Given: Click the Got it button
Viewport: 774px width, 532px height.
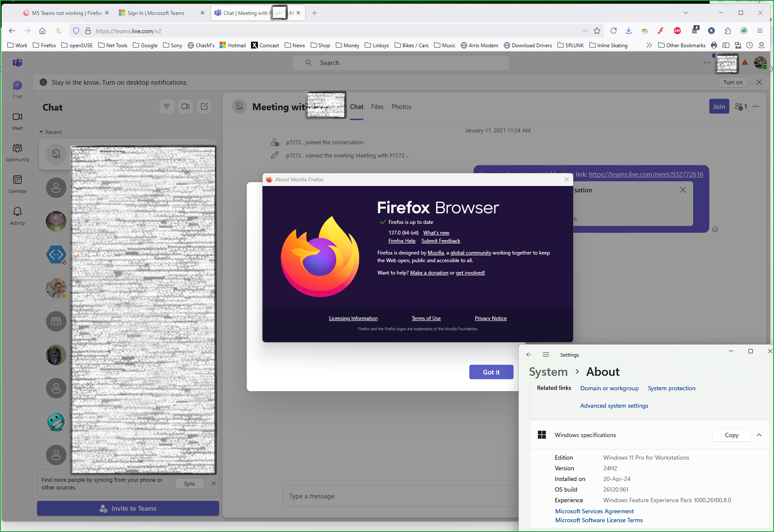Looking at the screenshot, I should click(491, 372).
